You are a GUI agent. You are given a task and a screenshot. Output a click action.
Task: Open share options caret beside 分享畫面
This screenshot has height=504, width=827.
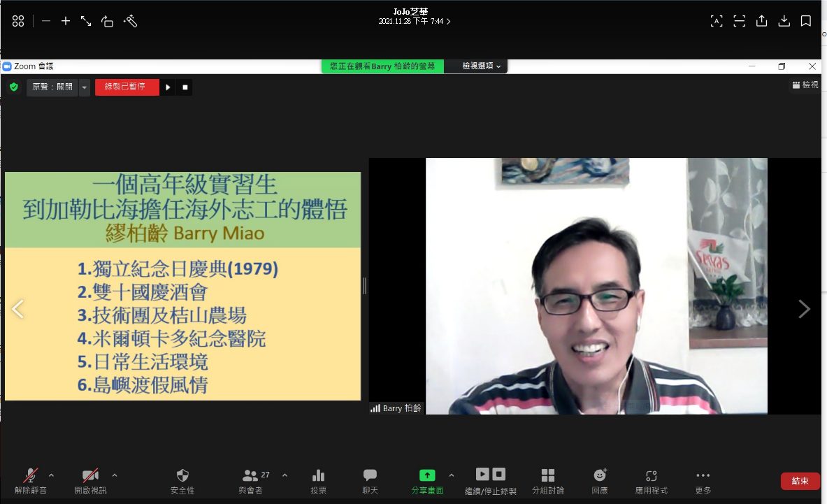(452, 475)
